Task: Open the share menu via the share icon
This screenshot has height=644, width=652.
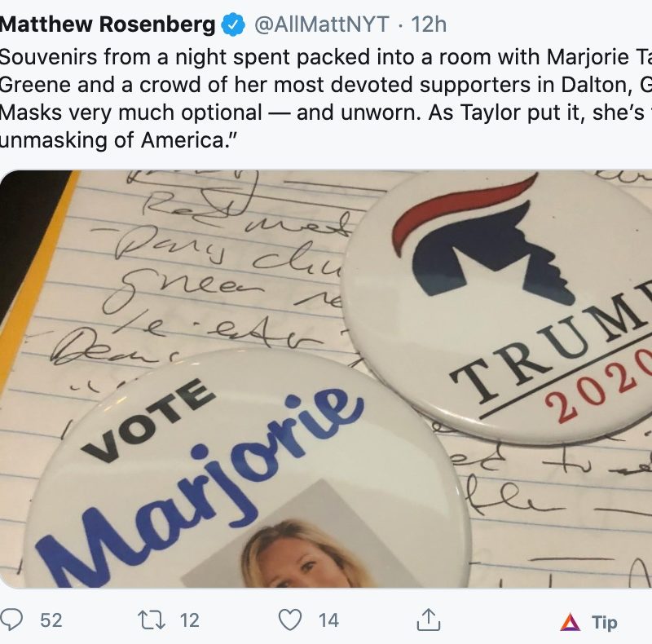Action: [429, 620]
